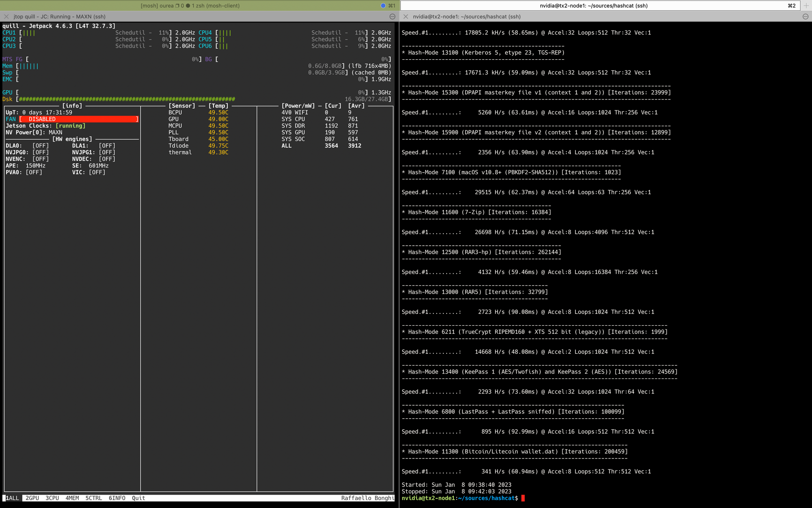The image size is (812, 508).
Task: Click Hash-Mode 11600 7-Zip line
Action: point(476,212)
